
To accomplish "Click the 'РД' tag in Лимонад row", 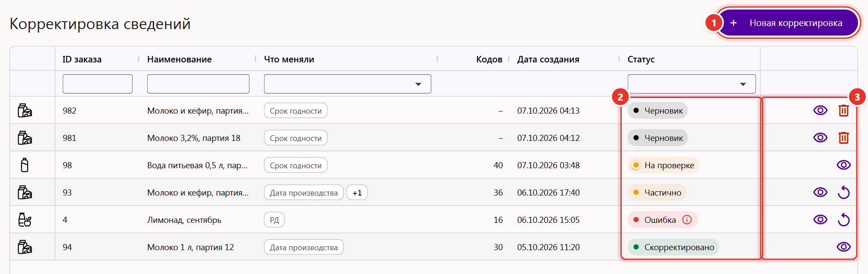I will [274, 220].
